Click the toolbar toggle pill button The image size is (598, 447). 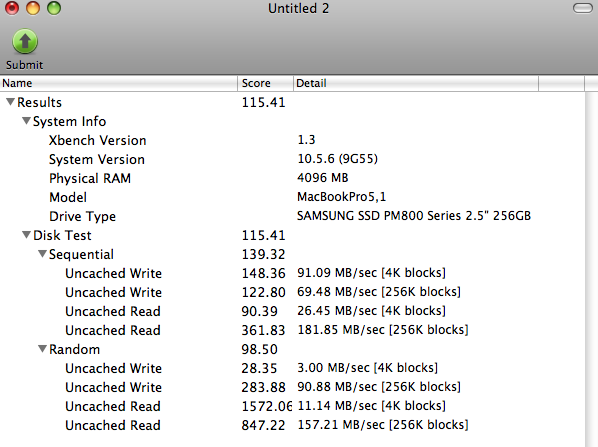(583, 8)
